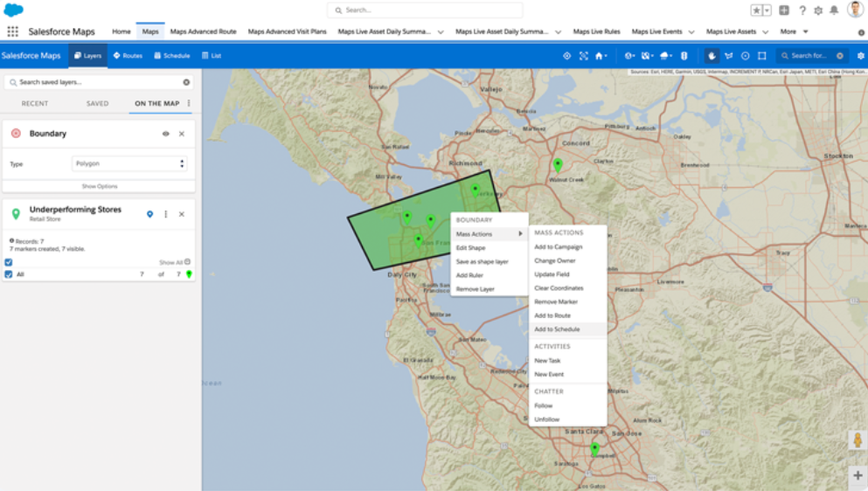Open the Global Actions plus icon
This screenshot has width=868, height=491.
(784, 10)
